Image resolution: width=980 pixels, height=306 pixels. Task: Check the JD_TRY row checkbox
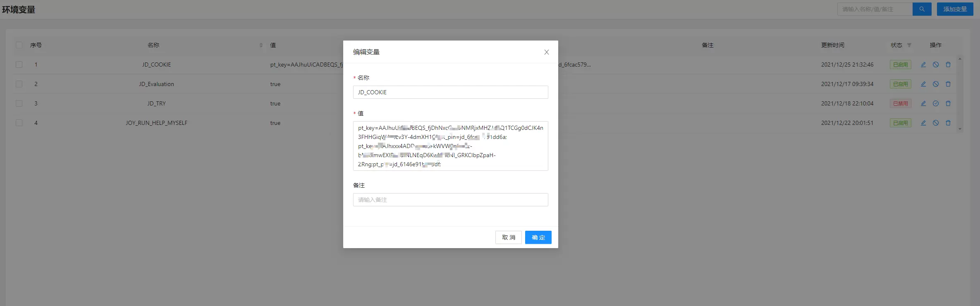click(19, 103)
